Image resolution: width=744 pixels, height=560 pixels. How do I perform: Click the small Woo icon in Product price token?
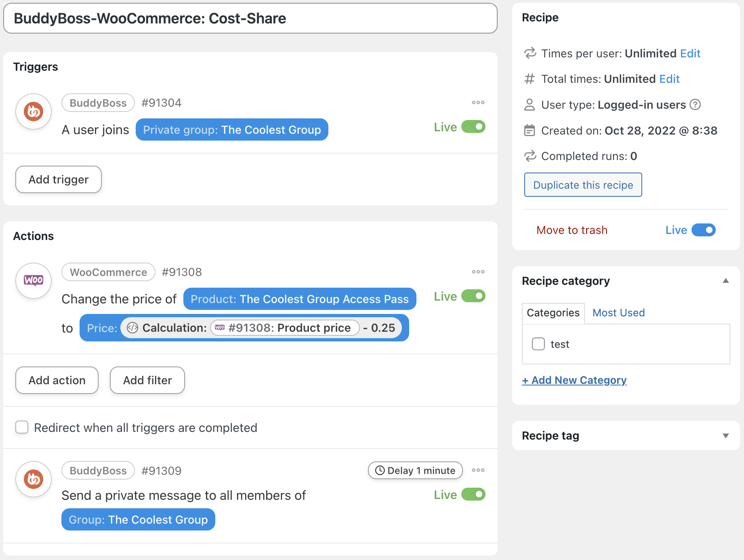click(220, 328)
